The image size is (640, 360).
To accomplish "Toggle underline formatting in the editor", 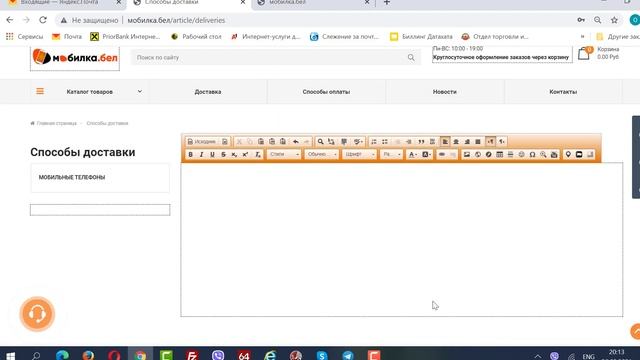I will coord(212,155).
